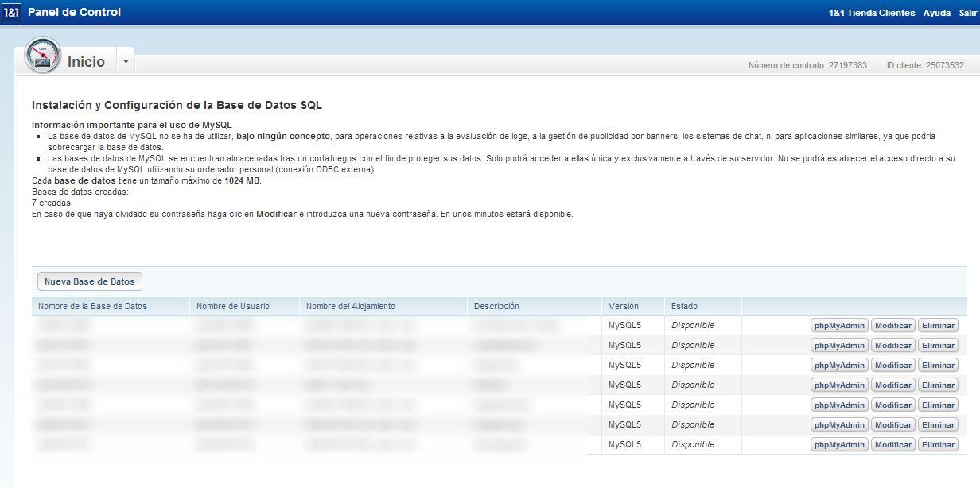This screenshot has height=488, width=980.
Task: Click Modificar on the first database row
Action: pyautogui.click(x=892, y=326)
